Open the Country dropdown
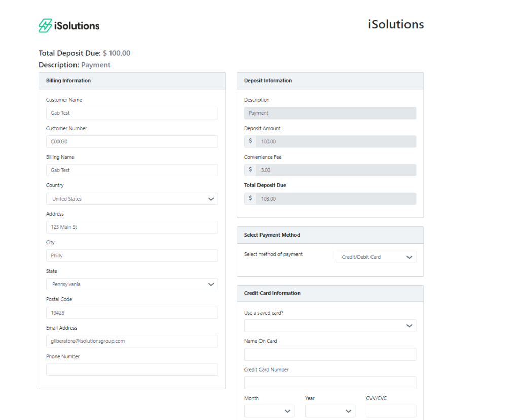The image size is (519, 420). click(132, 199)
